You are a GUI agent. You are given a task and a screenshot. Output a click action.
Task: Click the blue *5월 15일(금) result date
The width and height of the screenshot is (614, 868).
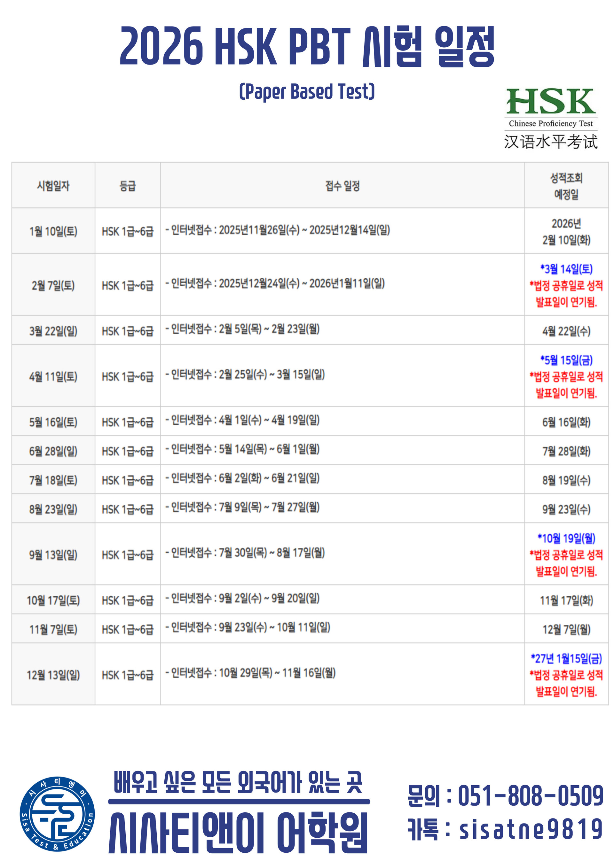pos(566,360)
